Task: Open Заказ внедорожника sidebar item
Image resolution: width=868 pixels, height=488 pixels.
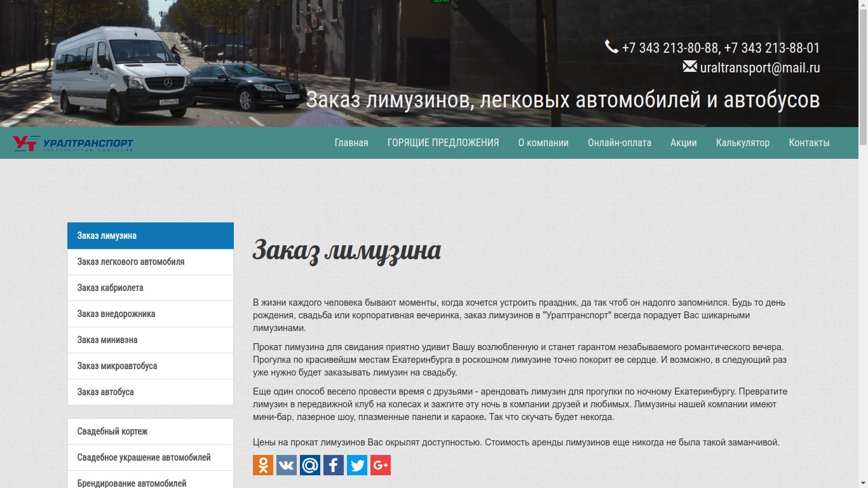Action: [x=151, y=314]
